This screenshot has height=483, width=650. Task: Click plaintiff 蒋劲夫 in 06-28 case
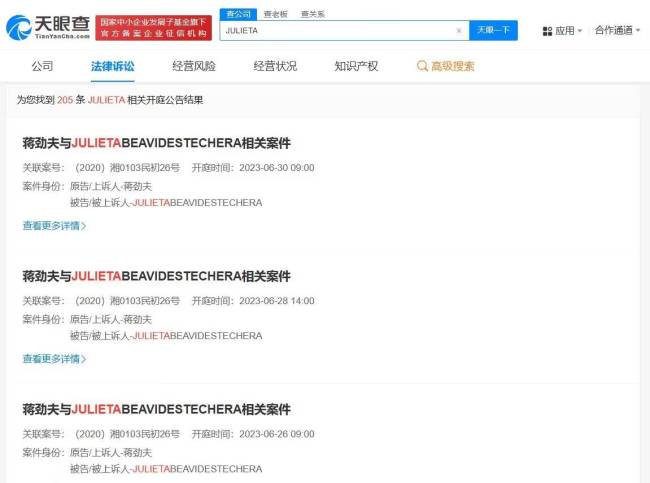point(138,320)
